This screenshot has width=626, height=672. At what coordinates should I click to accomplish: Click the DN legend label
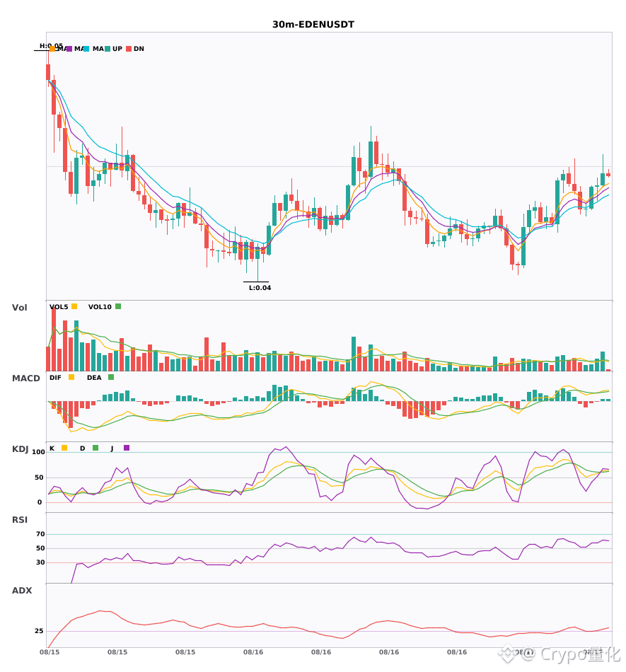(139, 49)
